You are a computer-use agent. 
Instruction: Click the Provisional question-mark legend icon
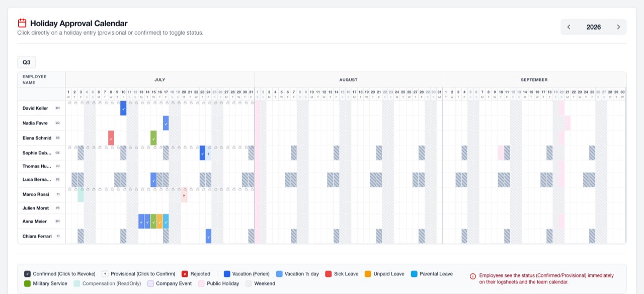(105, 274)
